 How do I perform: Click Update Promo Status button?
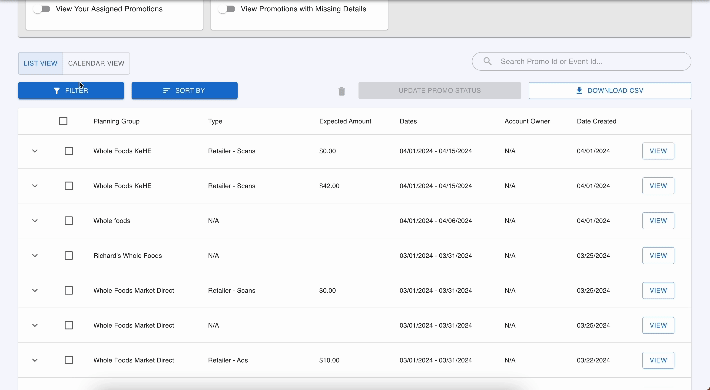click(440, 91)
